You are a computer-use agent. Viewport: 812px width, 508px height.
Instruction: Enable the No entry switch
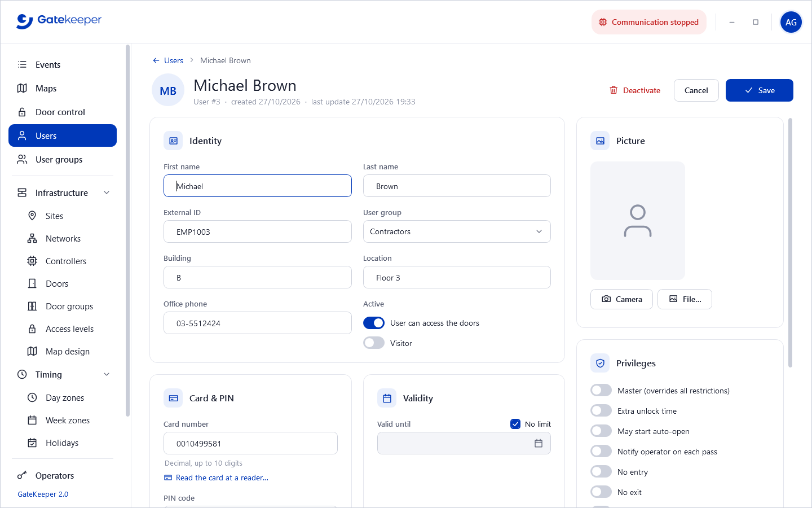tap(601, 472)
